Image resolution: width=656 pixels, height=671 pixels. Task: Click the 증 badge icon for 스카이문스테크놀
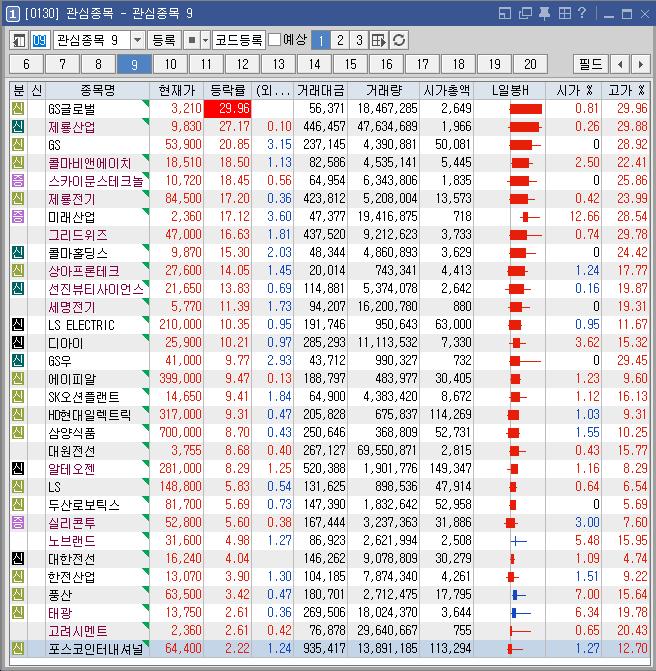(18, 181)
